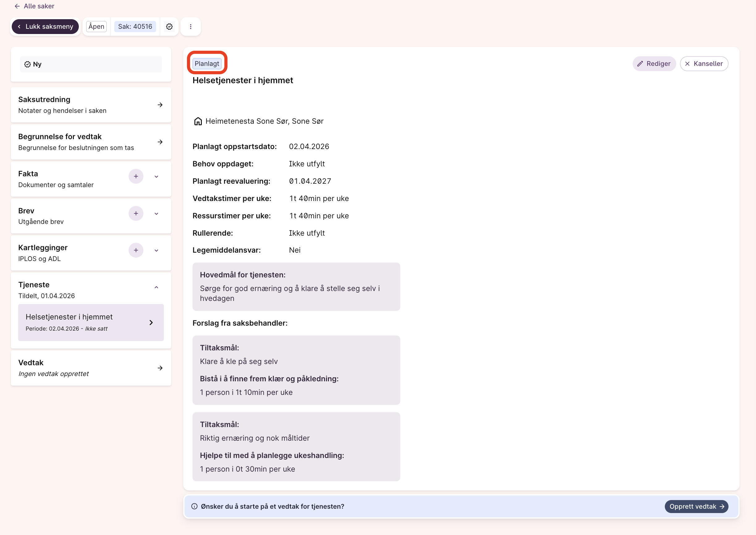This screenshot has height=535, width=756.
Task: Click the Kanseller button
Action: [x=704, y=64]
